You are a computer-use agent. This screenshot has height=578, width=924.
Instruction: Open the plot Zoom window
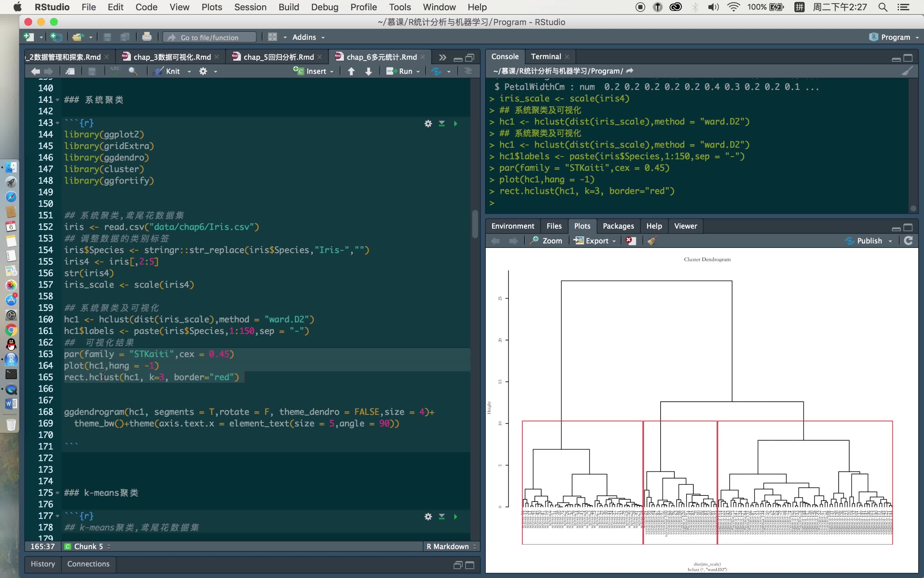[x=546, y=241]
